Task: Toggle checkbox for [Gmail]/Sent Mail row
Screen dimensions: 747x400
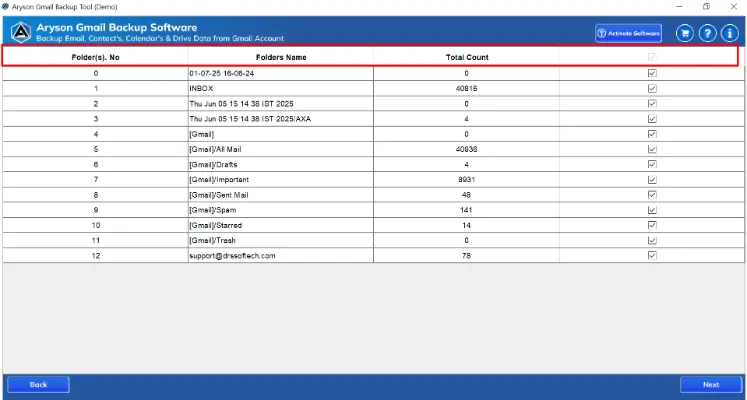Action: (652, 195)
